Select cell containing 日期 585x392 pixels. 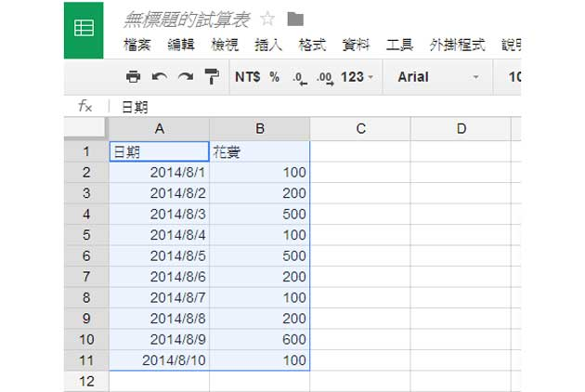pos(160,151)
